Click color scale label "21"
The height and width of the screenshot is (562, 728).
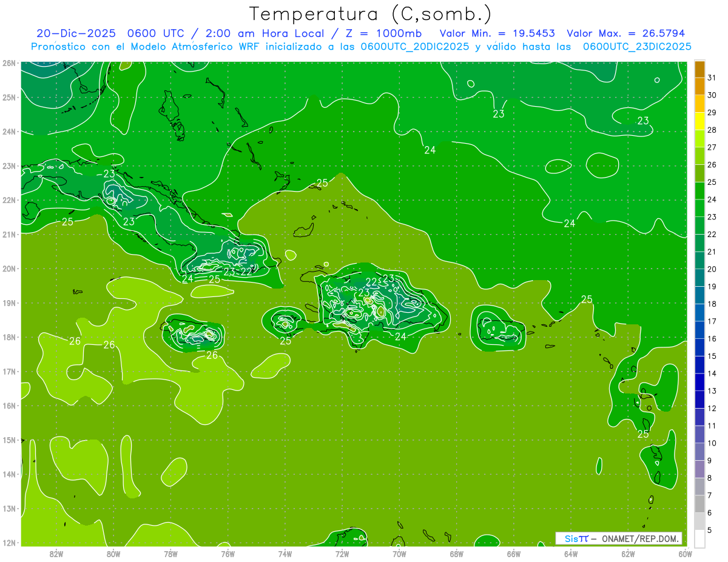[x=712, y=252]
